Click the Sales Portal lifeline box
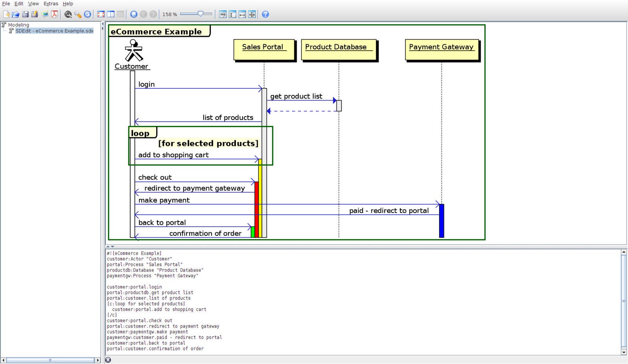Screen dimensions: 628x364 pos(264,49)
